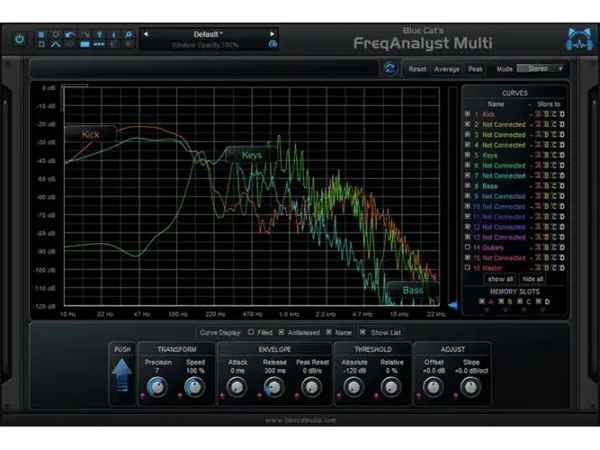Toggle the Antialiased checkbox
This screenshot has height=450, width=600.
coord(281,332)
